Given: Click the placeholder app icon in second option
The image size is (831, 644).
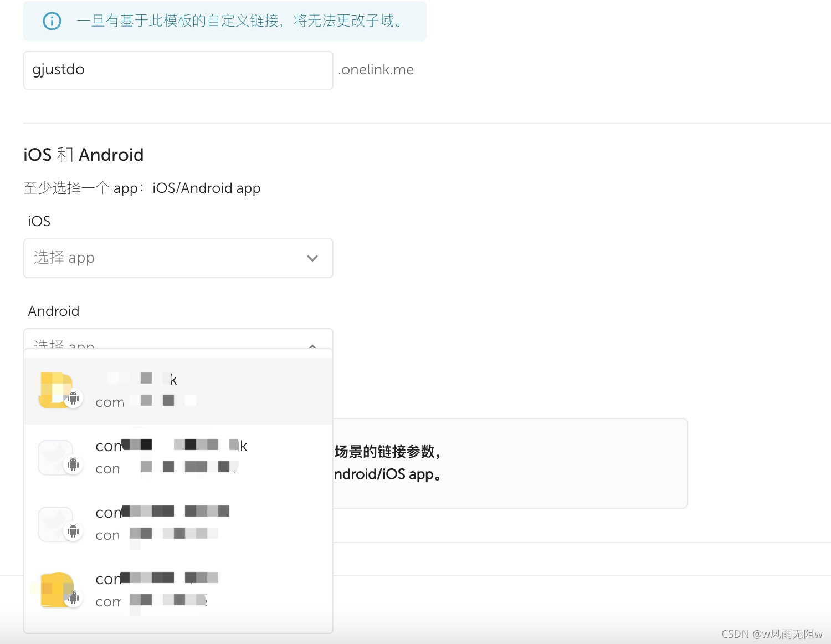Looking at the screenshot, I should (55, 458).
